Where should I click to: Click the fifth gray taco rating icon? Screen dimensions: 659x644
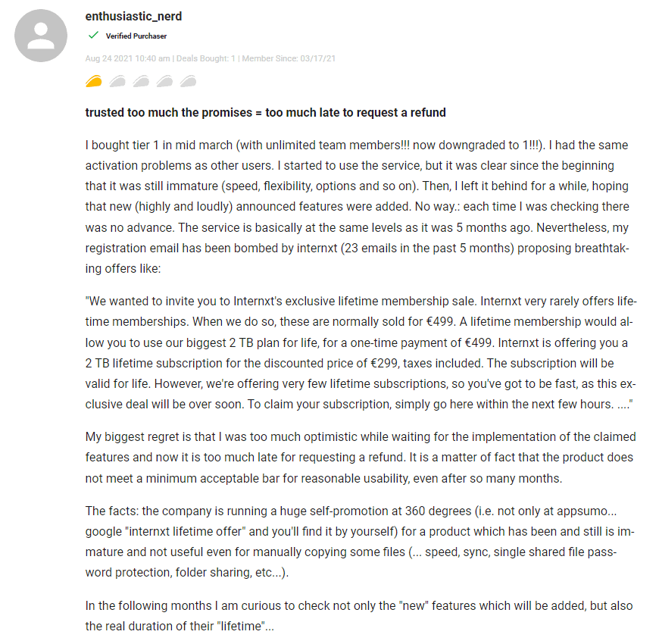pos(188,81)
